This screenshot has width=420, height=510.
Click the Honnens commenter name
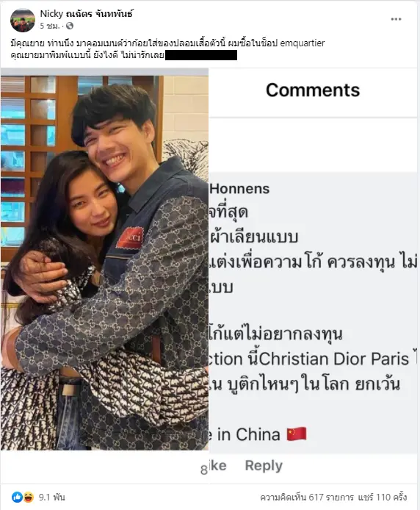tap(239, 189)
